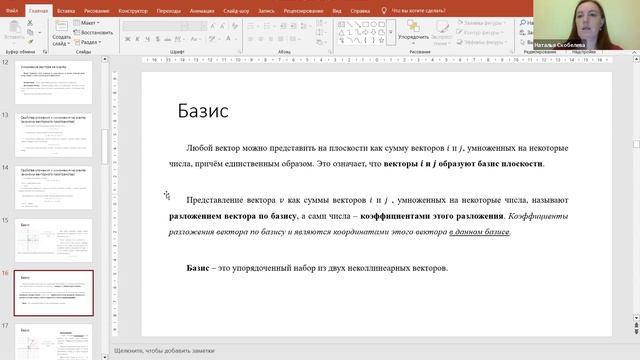The width and height of the screenshot is (640, 360).
Task: Open the Шрифт dialog launcher
Action: 240,52
